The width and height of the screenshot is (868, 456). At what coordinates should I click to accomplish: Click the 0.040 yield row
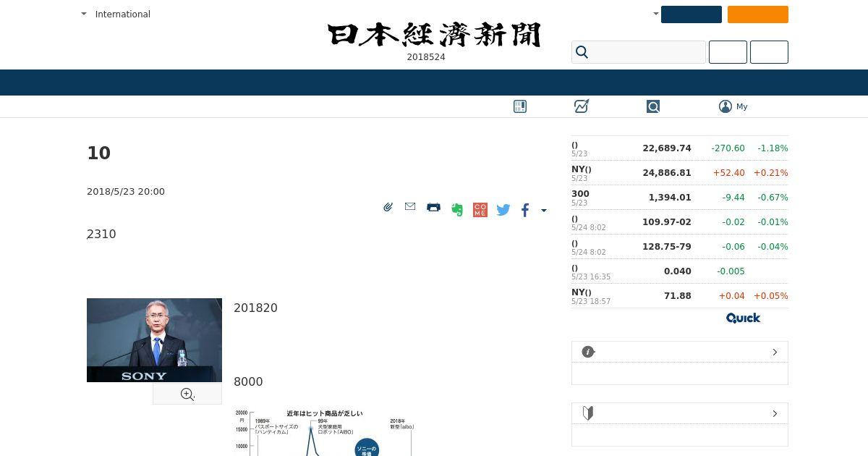(x=680, y=271)
